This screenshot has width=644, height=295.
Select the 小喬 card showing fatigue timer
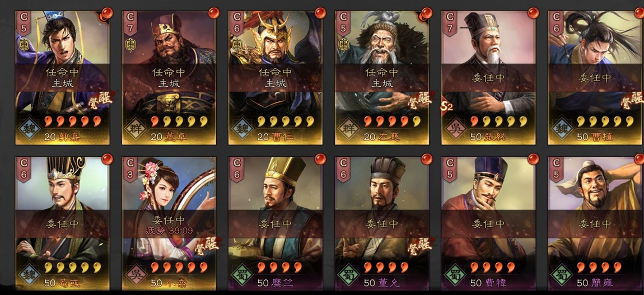pyautogui.click(x=169, y=223)
